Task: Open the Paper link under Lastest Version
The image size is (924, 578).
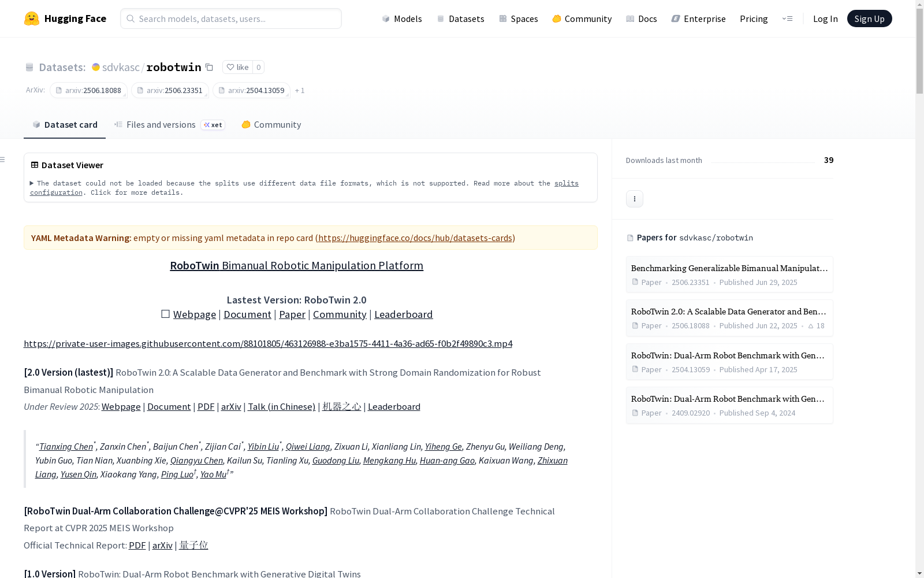Action: coord(292,314)
